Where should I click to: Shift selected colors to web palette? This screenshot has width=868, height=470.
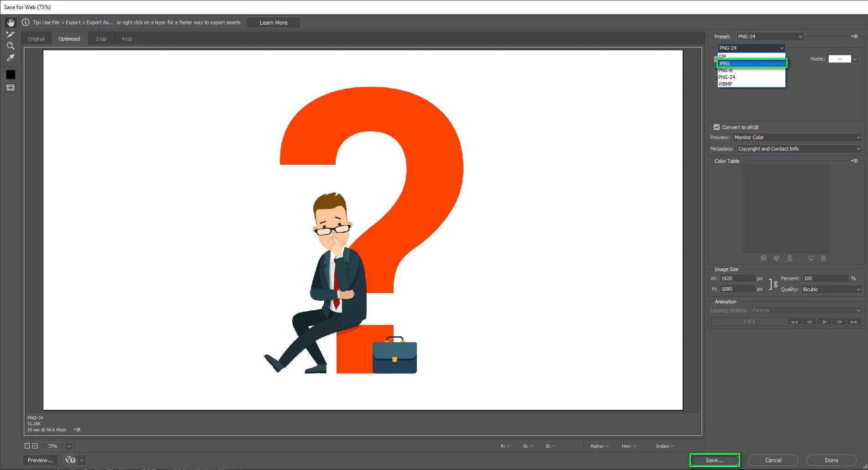(777, 258)
